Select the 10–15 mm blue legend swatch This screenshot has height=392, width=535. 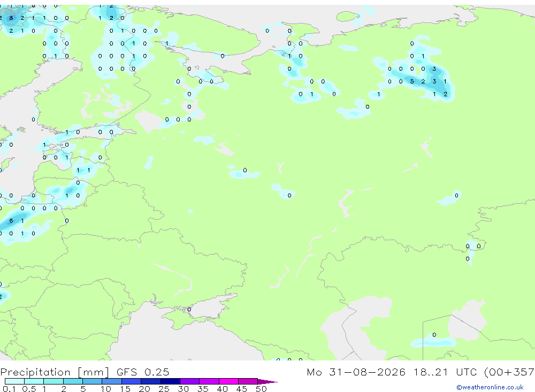[112, 381]
